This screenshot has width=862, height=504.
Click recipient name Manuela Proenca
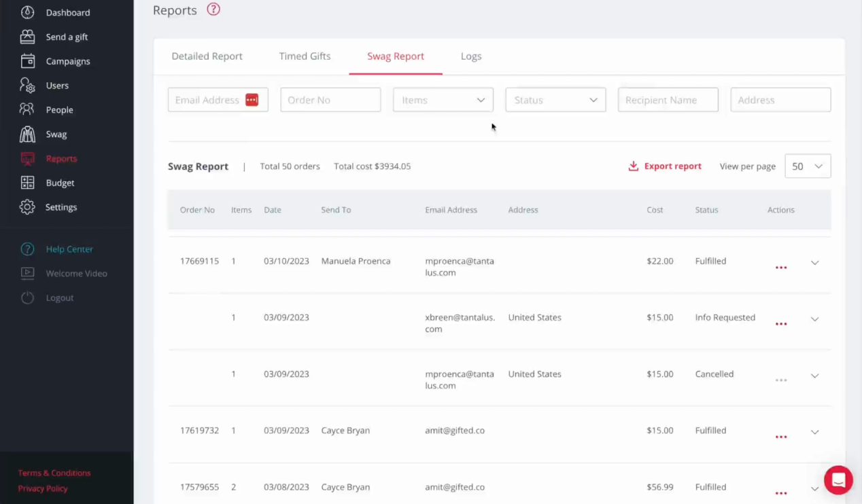coord(356,261)
